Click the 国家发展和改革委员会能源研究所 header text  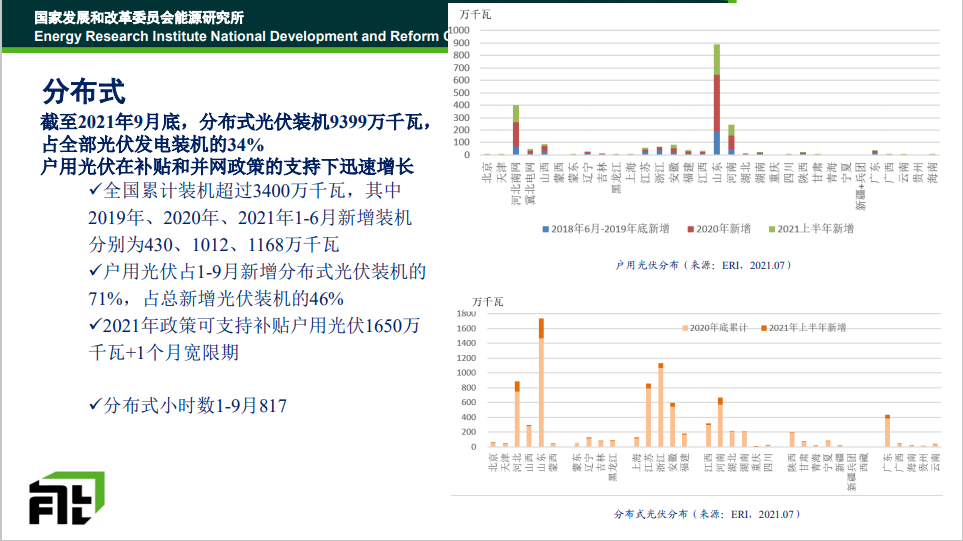[138, 18]
